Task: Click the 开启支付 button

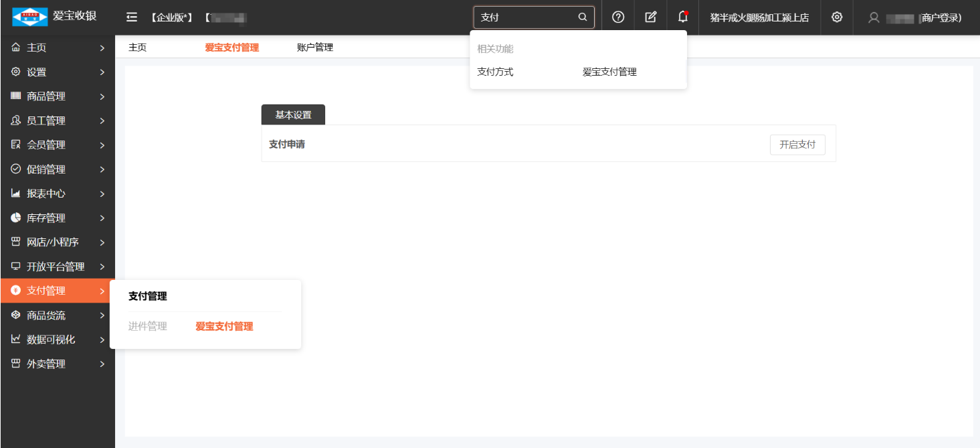Action: coord(797,145)
